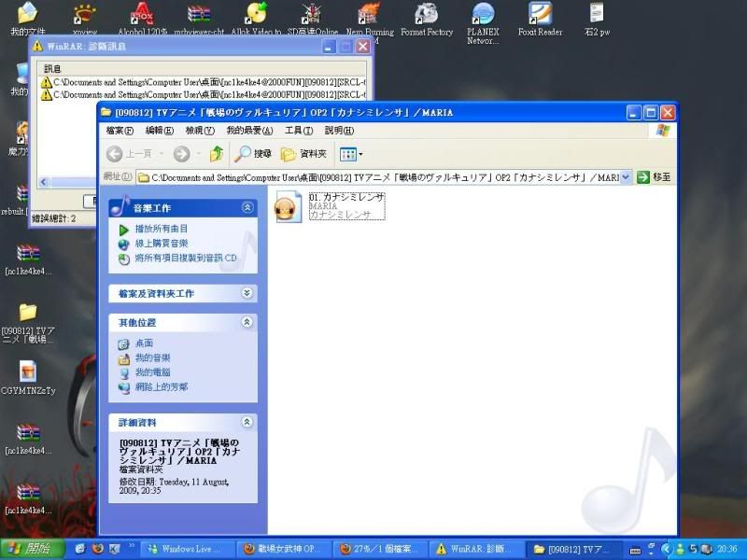
Task: Open 我的音樂 in other places
Action: 152,357
